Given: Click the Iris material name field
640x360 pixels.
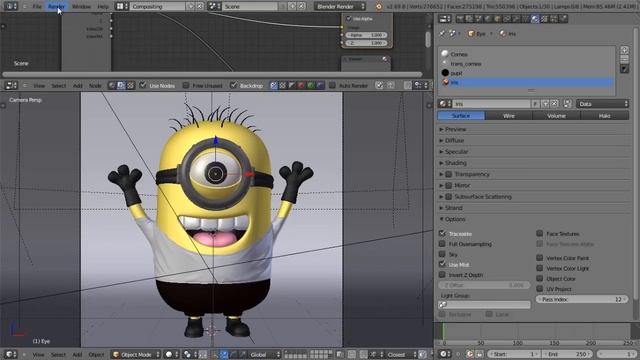Looking at the screenshot, I should (x=491, y=104).
